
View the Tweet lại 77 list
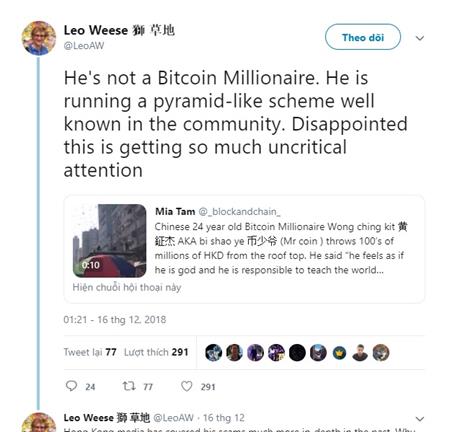coord(90,352)
